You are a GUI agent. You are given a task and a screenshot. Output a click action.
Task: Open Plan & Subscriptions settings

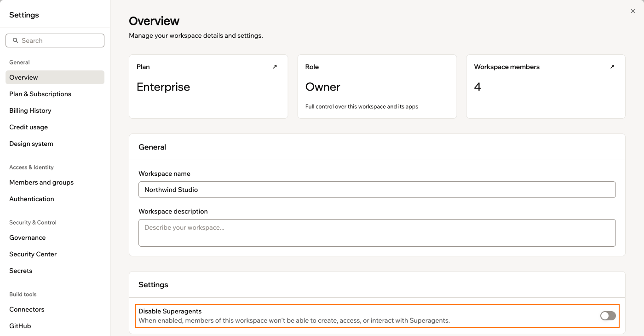[x=55, y=94]
